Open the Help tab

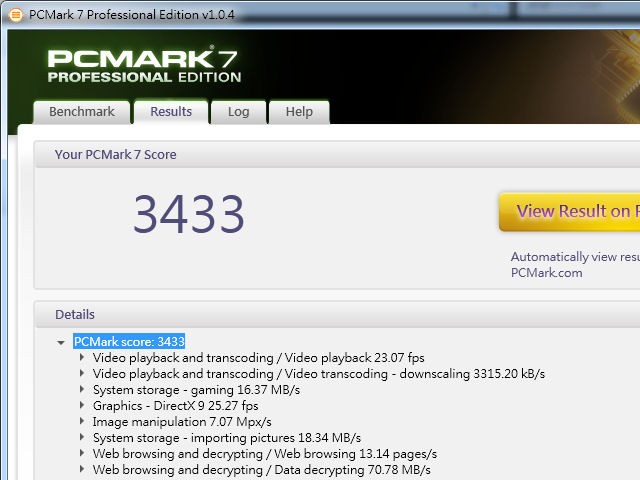click(x=299, y=111)
